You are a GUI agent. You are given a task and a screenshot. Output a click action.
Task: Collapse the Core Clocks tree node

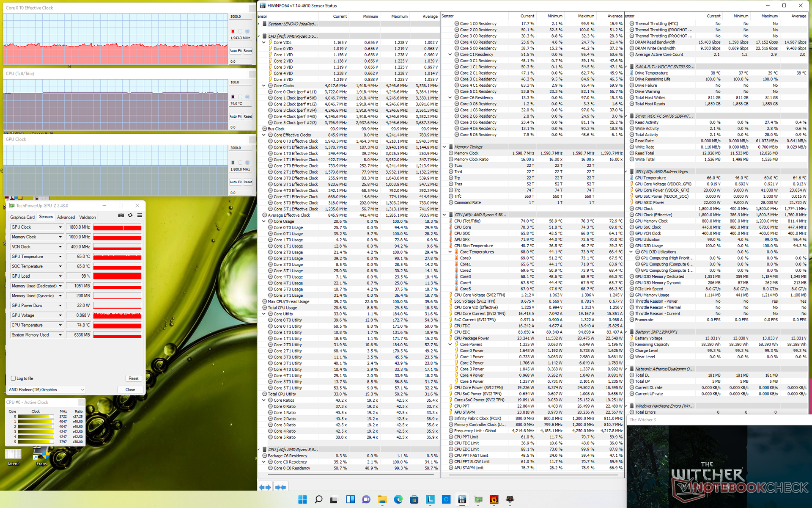264,86
